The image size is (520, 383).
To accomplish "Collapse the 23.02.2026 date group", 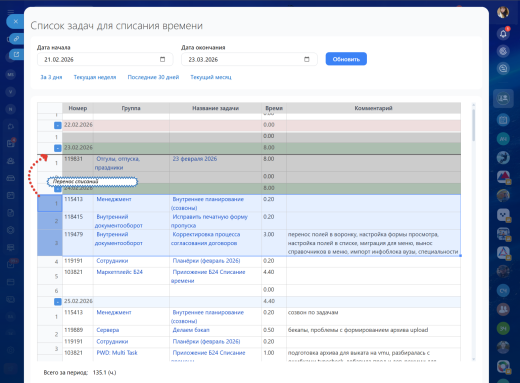I will click(x=58, y=148).
